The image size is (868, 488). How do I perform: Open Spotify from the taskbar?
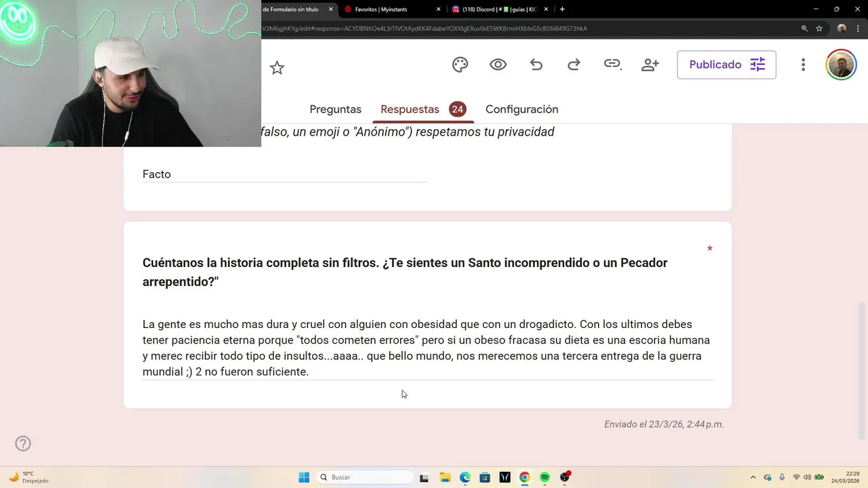click(545, 477)
